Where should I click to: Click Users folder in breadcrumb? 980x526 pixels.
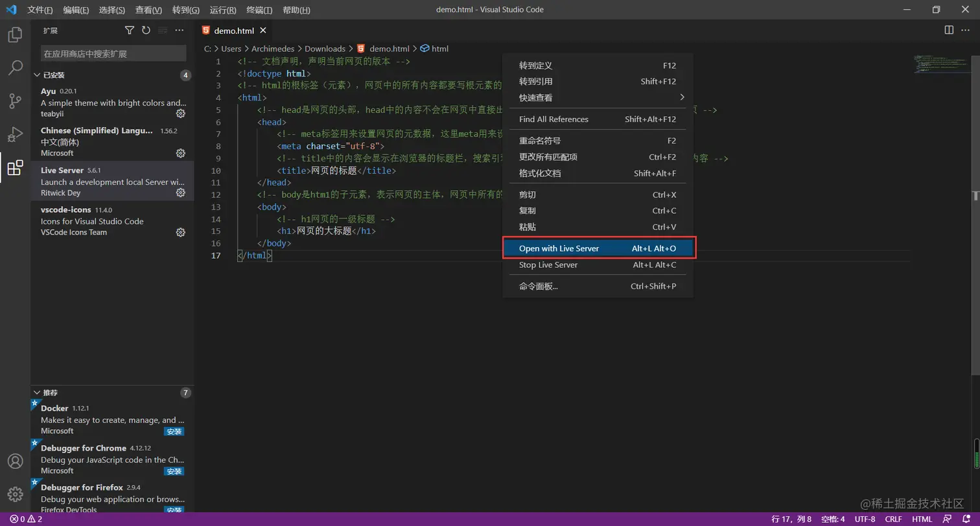click(x=231, y=49)
